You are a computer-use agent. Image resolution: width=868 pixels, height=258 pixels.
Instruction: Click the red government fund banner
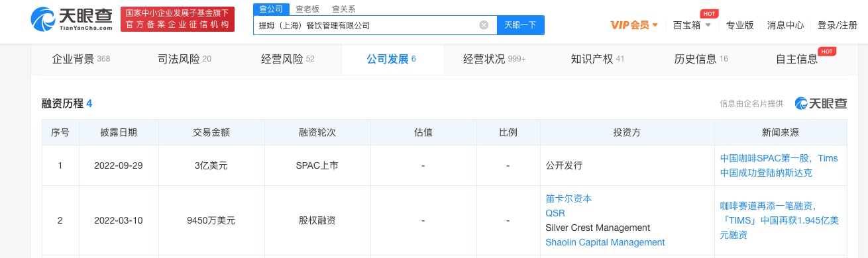click(177, 19)
